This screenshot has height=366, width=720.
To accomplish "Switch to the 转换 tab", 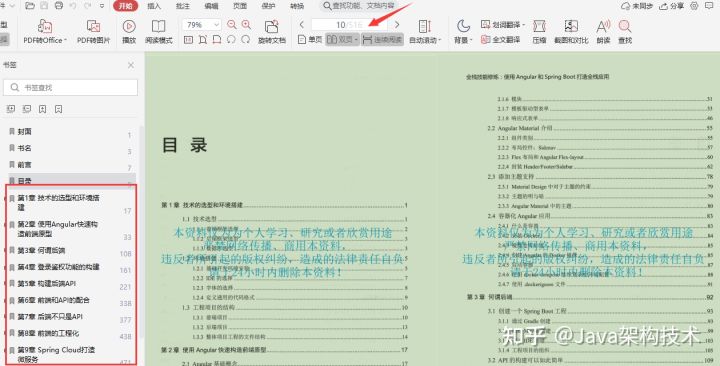I will click(297, 6).
